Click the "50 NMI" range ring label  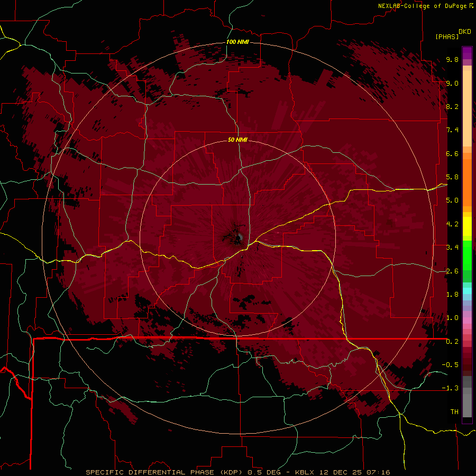(x=237, y=140)
